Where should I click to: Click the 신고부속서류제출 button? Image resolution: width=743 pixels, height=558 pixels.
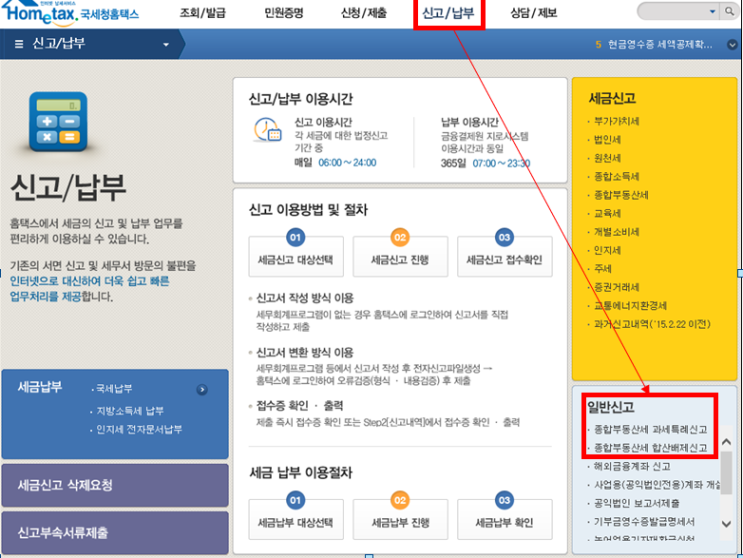115,532
